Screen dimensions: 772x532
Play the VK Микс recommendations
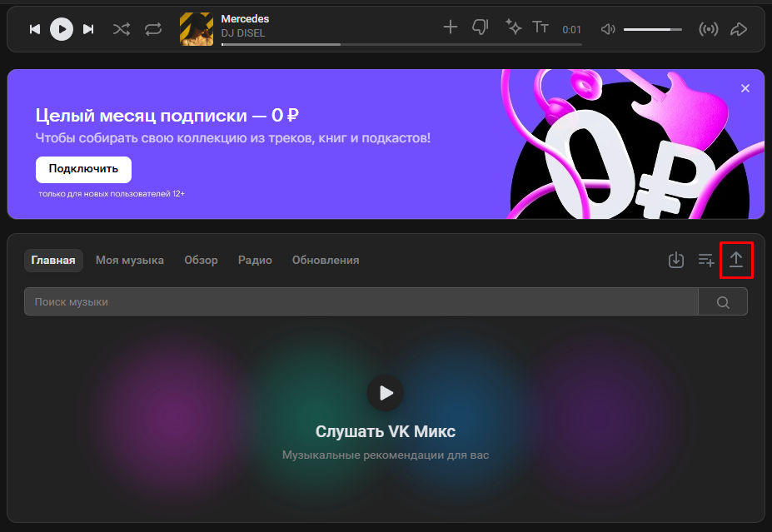click(385, 393)
